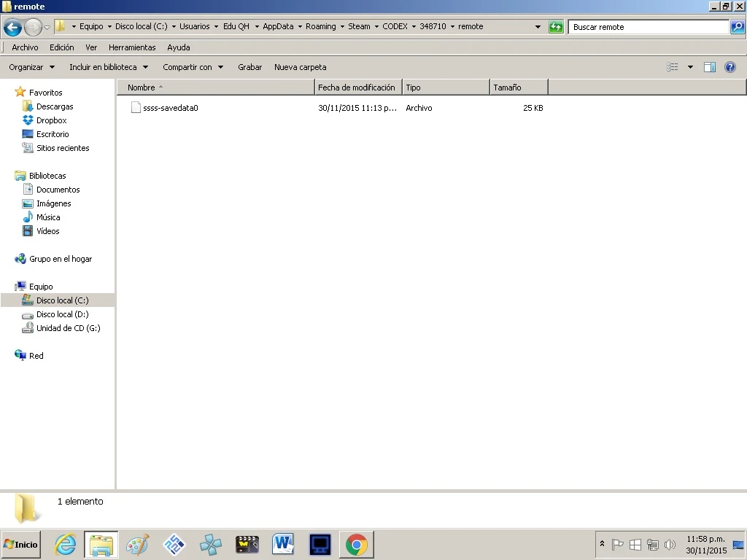
Task: Click Steam in the address breadcrumb
Action: pos(359,27)
